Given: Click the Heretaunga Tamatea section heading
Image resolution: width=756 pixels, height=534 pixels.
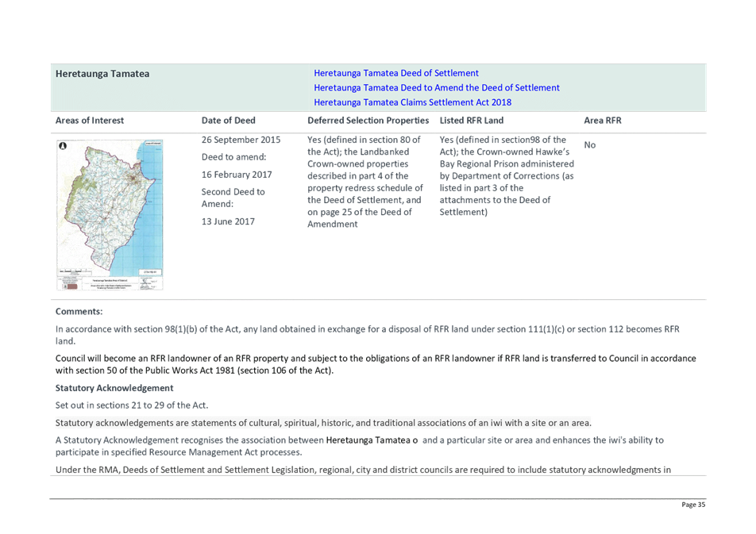Looking at the screenshot, I should click(x=102, y=74).
